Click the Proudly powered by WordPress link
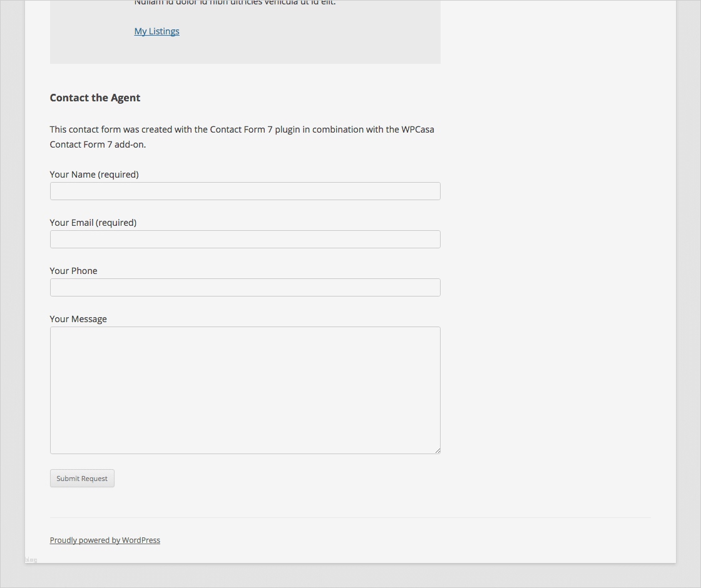Viewport: 701px width, 588px height. 105,540
